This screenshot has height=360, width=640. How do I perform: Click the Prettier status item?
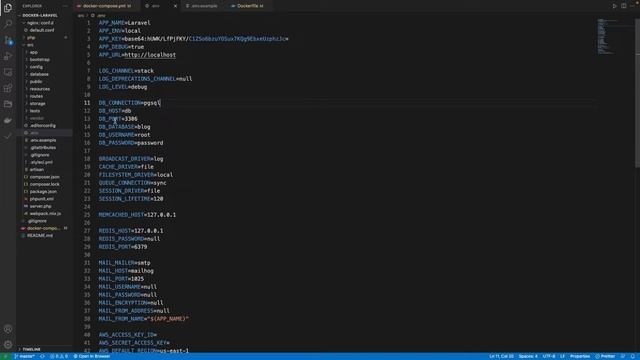605,356
